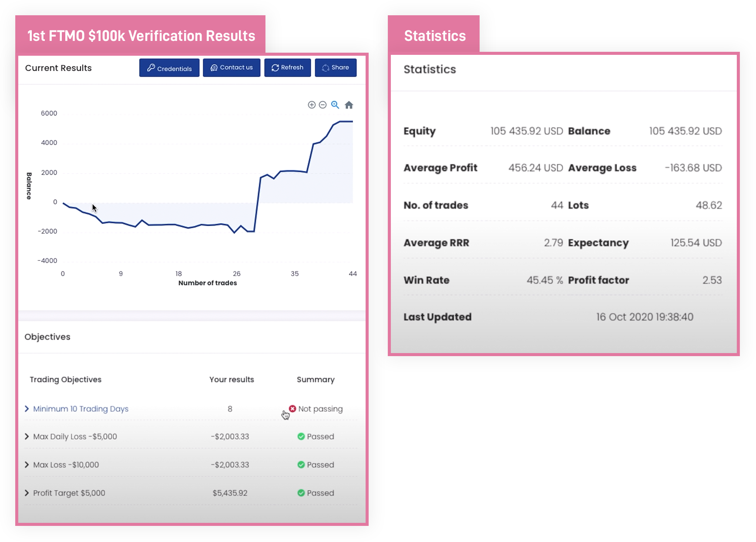Expand the Minimum 10 Trading Days chevron
756x542 pixels.
[x=27, y=408]
